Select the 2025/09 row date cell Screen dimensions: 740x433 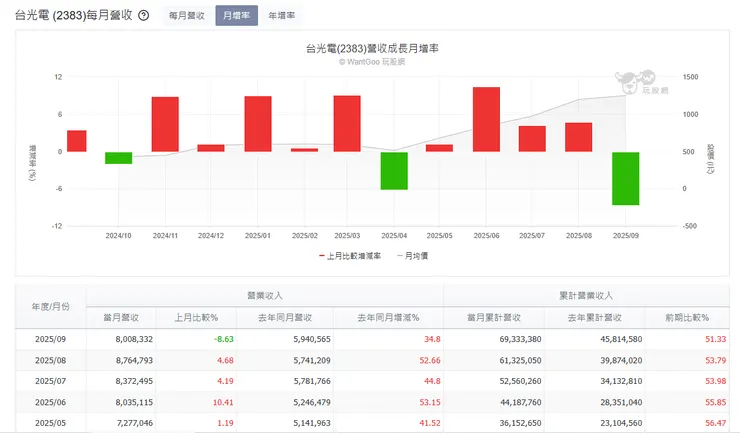(x=50, y=339)
